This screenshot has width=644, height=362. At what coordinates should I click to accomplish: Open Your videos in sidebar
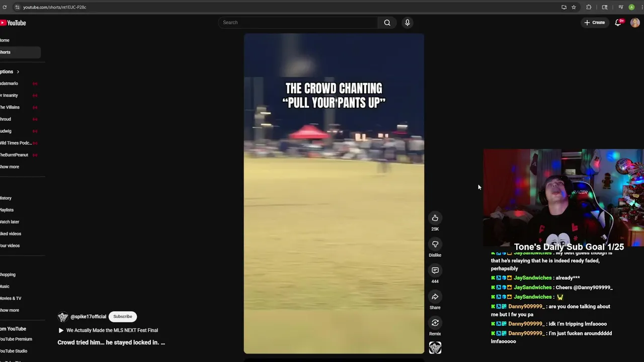pyautogui.click(x=10, y=246)
